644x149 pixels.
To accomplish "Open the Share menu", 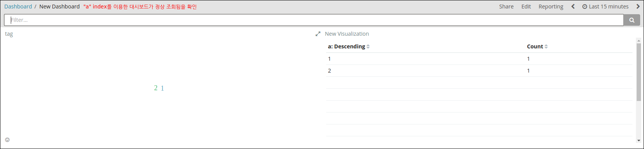I will point(506,7).
